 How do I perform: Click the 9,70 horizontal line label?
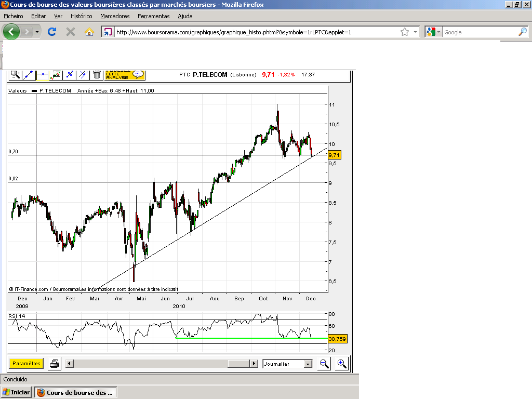[x=13, y=152]
